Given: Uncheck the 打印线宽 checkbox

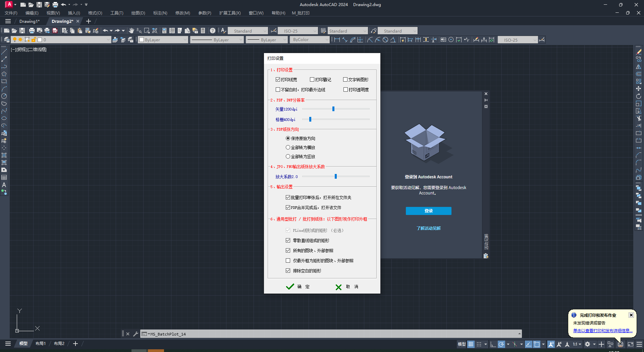Looking at the screenshot, I should pyautogui.click(x=278, y=80).
